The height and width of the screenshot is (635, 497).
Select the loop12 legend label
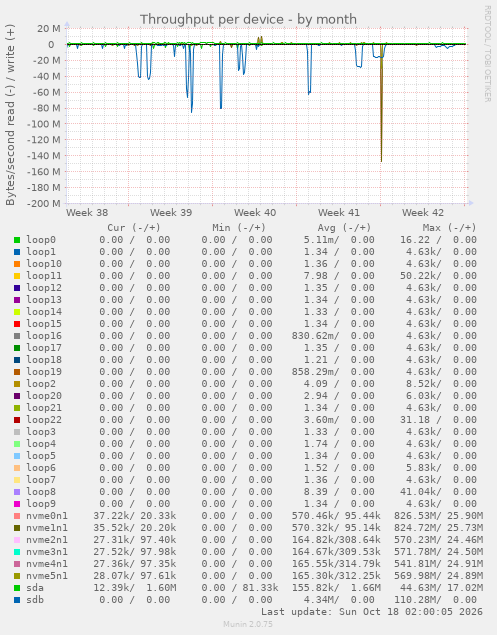44,288
